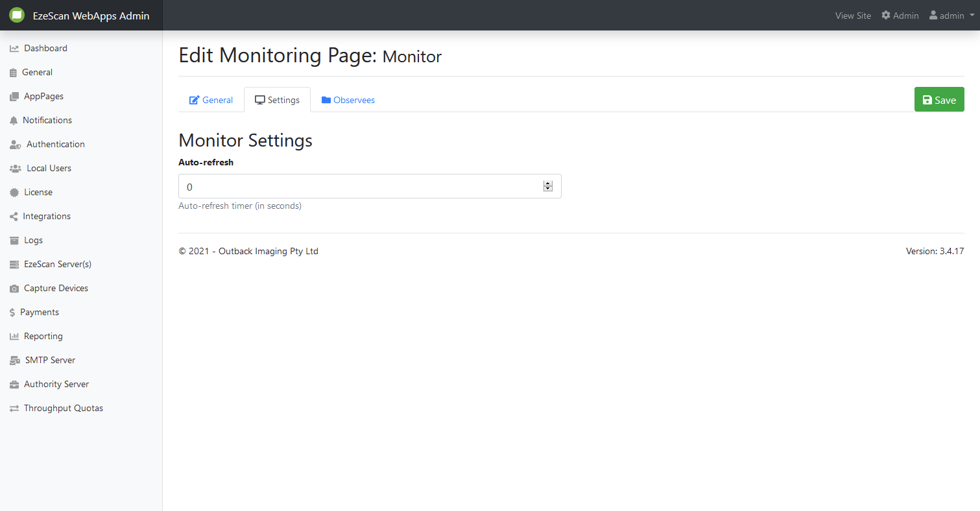Open Dashboard via its chart icon

(14, 49)
